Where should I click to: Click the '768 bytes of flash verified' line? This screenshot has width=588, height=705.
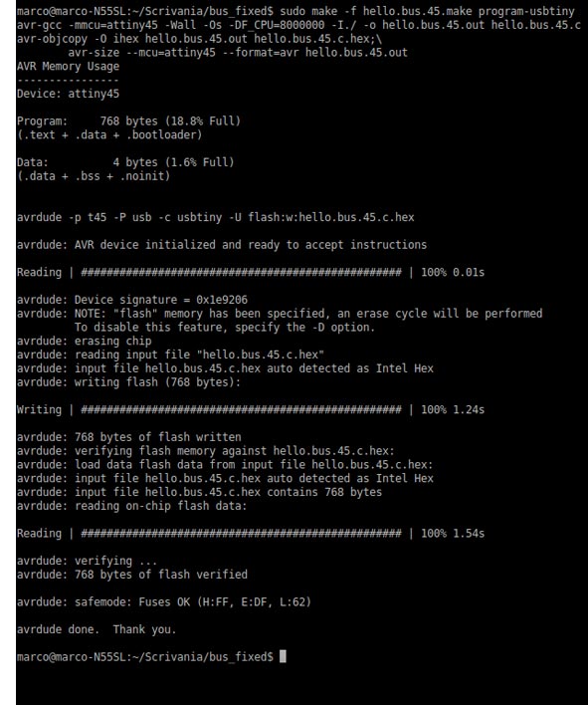[132, 575]
